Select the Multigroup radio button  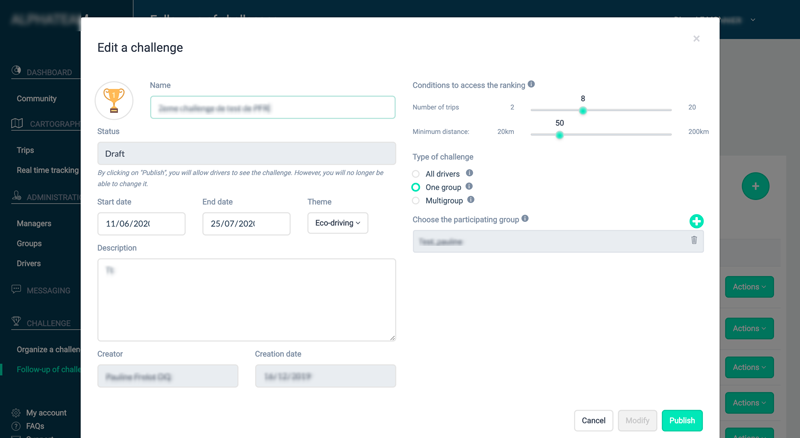[x=416, y=200]
